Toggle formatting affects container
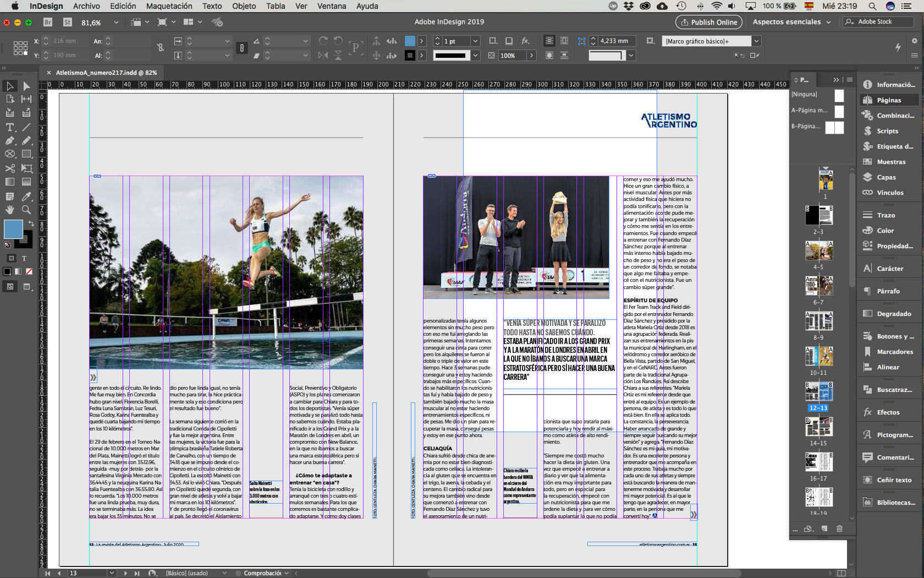924x578 pixels. [x=11, y=258]
